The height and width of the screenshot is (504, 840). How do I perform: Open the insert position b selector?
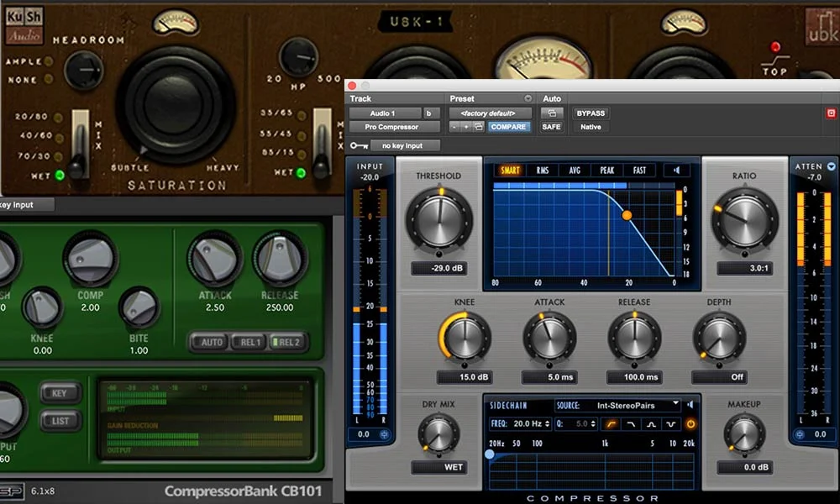pos(431,113)
